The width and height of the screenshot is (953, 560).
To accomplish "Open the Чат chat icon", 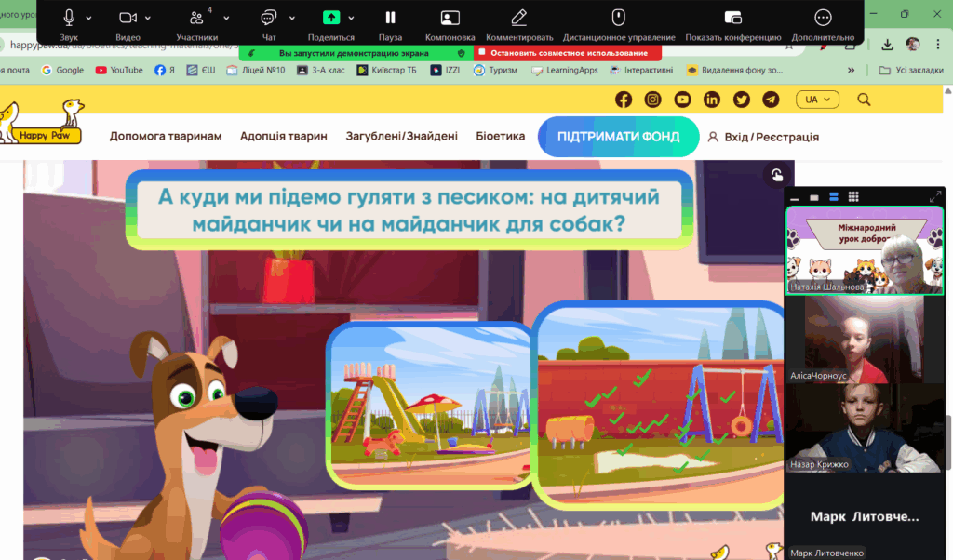I will click(x=269, y=18).
